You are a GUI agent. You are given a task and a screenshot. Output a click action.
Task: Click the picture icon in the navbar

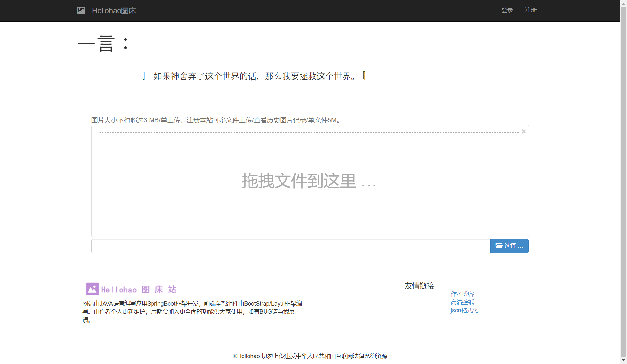(x=81, y=10)
